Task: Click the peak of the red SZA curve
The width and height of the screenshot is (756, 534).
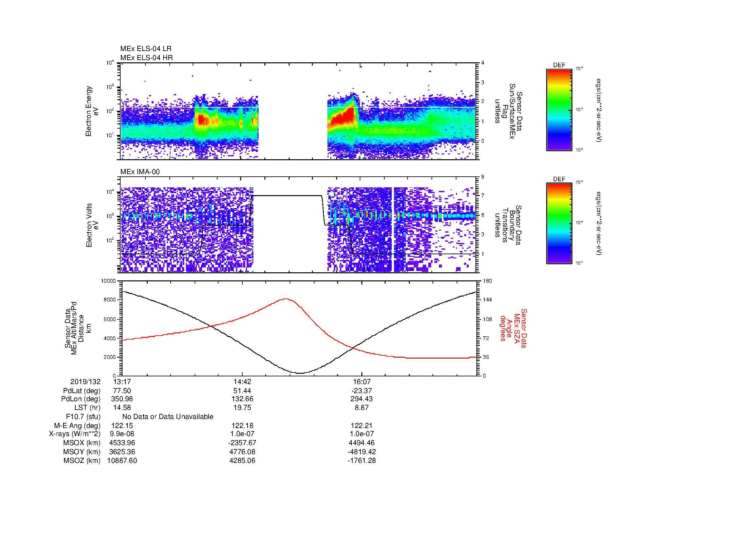Action: [x=286, y=299]
